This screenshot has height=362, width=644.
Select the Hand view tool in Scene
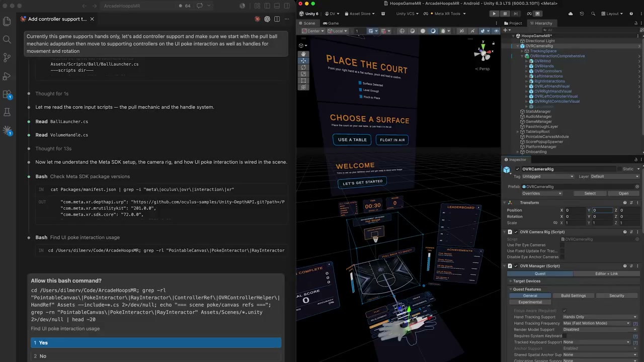(303, 54)
